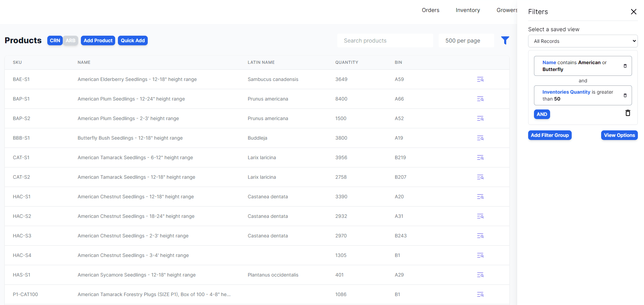The width and height of the screenshot is (644, 305).
Task: Open details icon for SKU HAC-S4
Action: [480, 255]
